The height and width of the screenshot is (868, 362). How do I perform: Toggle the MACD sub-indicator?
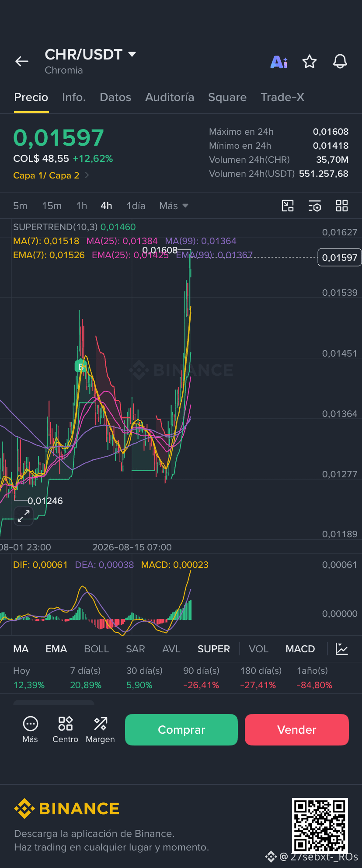pos(300,649)
